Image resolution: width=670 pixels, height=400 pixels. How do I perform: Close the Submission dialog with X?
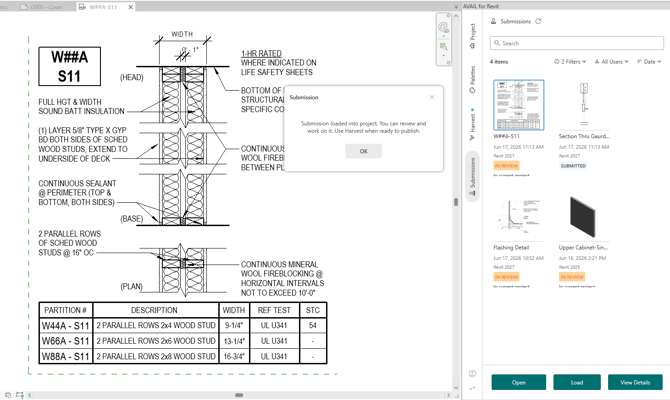(432, 97)
